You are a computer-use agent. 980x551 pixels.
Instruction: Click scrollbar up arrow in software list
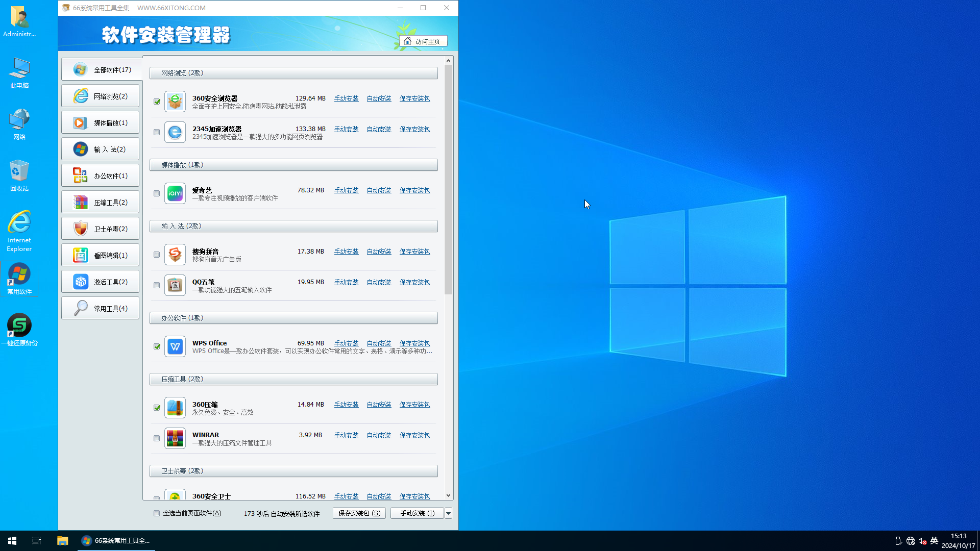point(448,61)
